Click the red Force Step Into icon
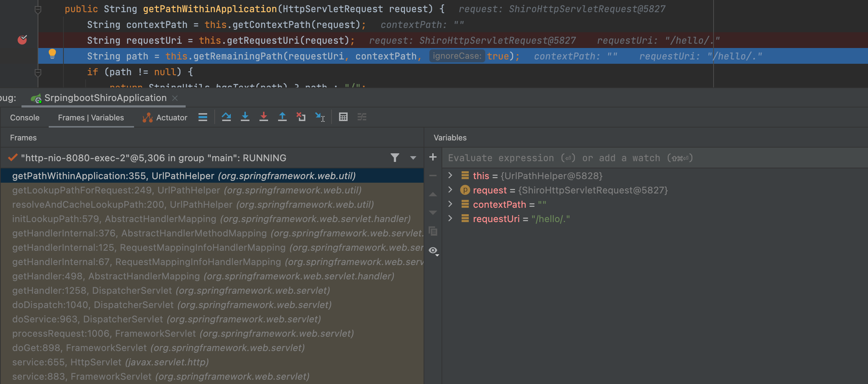 [264, 117]
